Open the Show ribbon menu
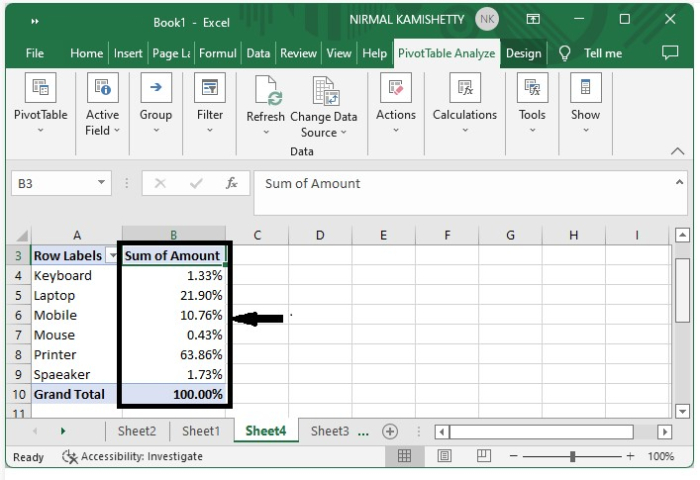 click(586, 104)
